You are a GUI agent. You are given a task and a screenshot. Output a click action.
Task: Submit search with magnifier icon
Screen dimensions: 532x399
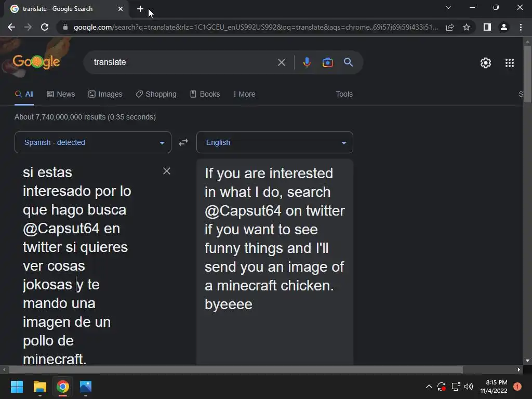(348, 62)
